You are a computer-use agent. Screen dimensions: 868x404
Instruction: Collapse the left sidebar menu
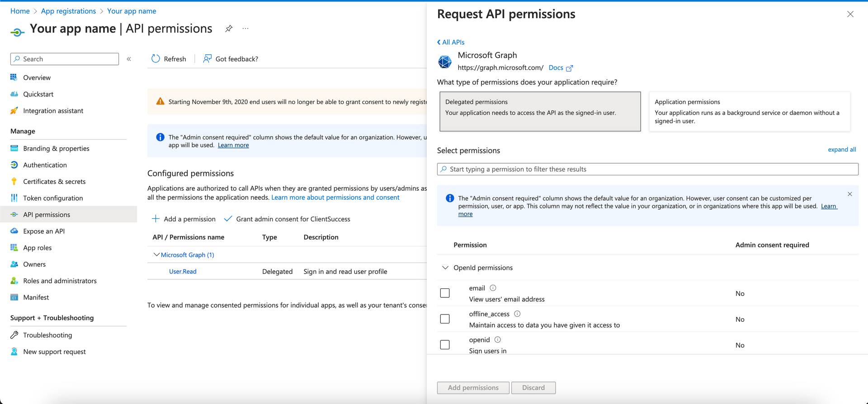[x=129, y=59]
